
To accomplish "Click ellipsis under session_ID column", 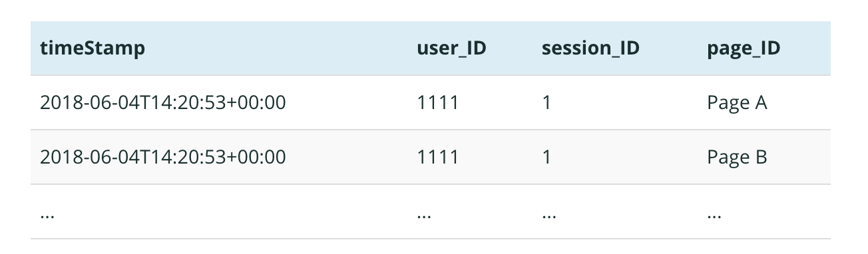I will pos(549,215).
